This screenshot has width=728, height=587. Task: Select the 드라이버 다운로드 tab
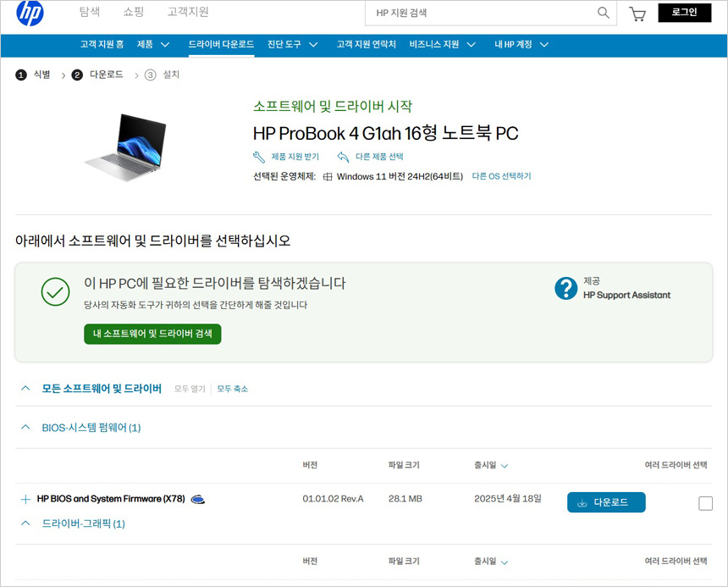(x=221, y=44)
